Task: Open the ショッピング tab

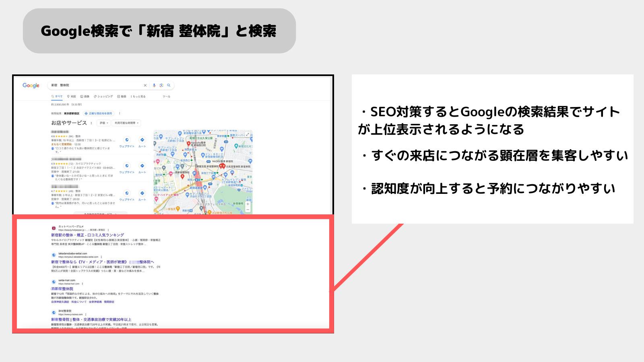Action: pyautogui.click(x=103, y=97)
